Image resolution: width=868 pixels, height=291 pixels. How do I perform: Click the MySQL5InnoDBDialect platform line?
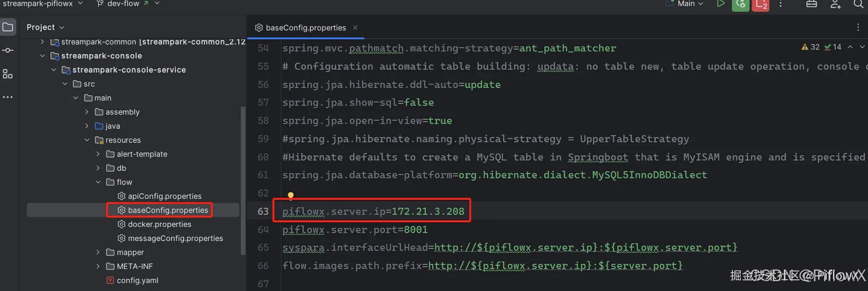point(495,175)
